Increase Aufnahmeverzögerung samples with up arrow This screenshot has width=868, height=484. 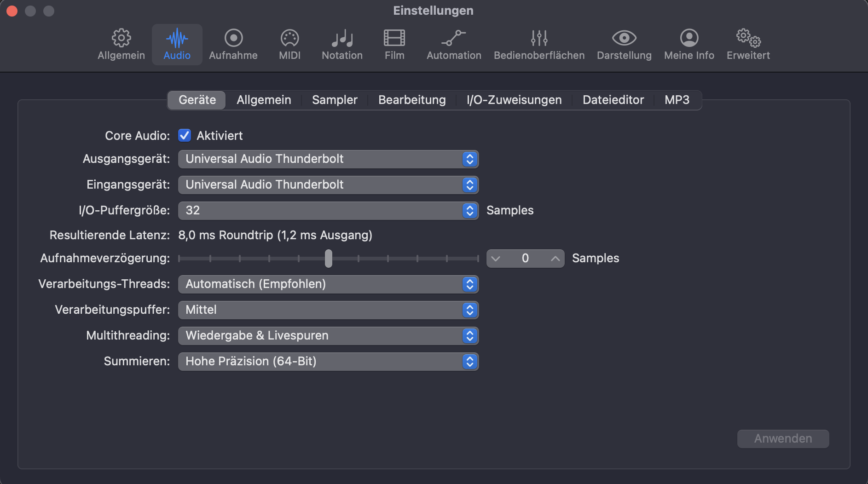coord(556,259)
